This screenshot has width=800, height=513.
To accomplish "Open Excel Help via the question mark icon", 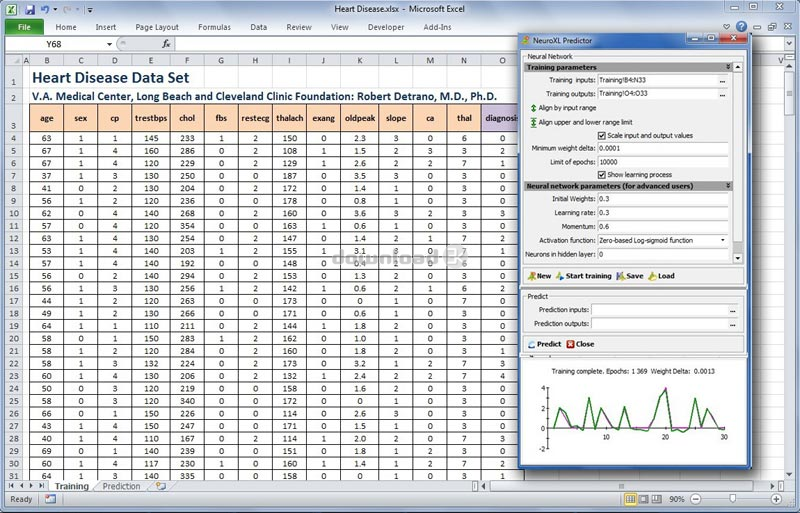I will [x=741, y=27].
